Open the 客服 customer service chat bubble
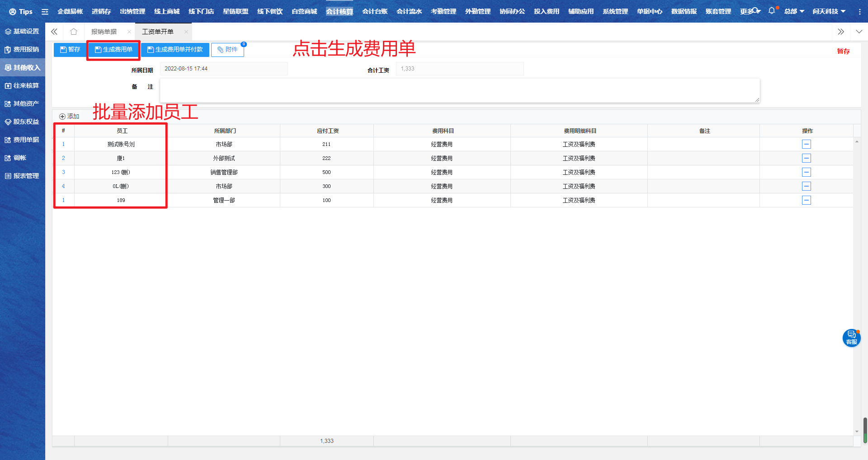 [x=851, y=338]
